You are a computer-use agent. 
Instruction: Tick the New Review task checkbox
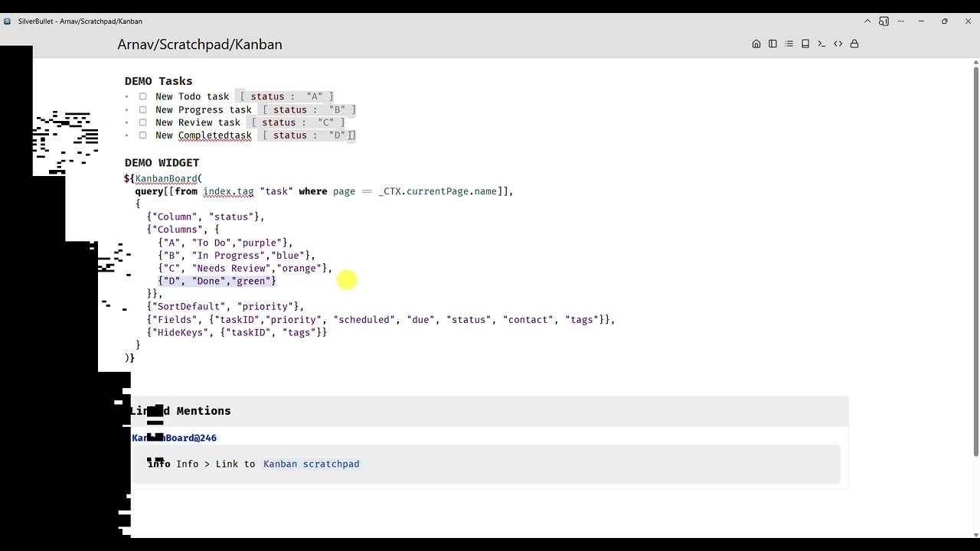[x=143, y=122]
